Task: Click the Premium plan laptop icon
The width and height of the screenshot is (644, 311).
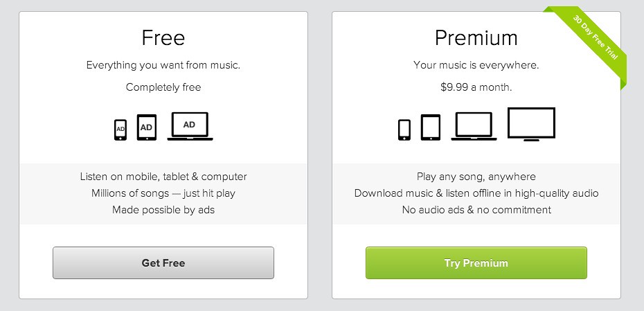Action: (474, 127)
